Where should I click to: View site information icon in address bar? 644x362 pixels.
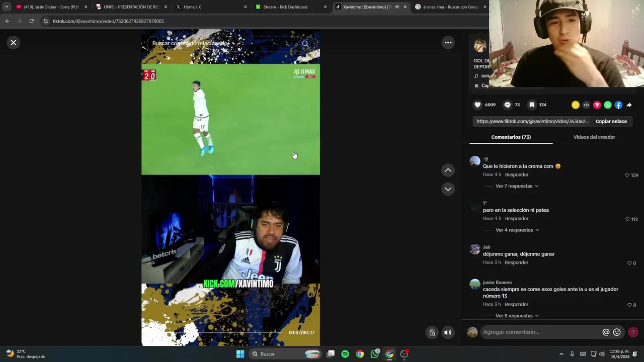(46, 21)
